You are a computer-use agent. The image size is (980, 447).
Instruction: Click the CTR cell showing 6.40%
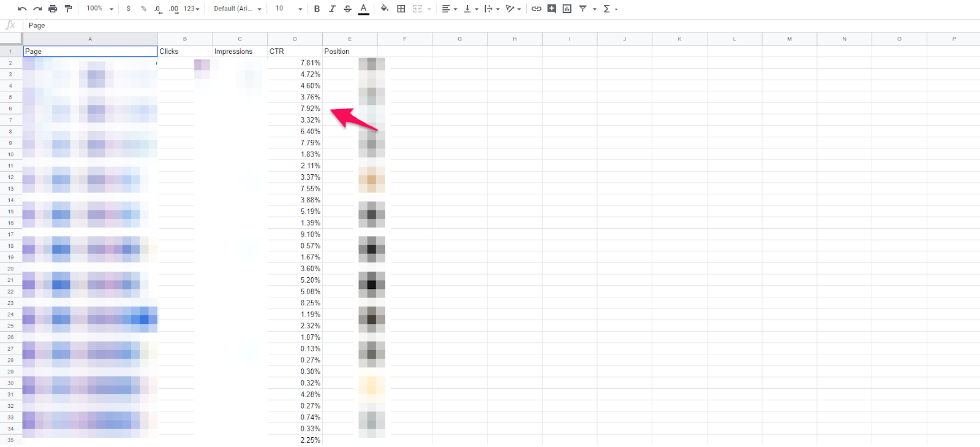click(x=295, y=131)
